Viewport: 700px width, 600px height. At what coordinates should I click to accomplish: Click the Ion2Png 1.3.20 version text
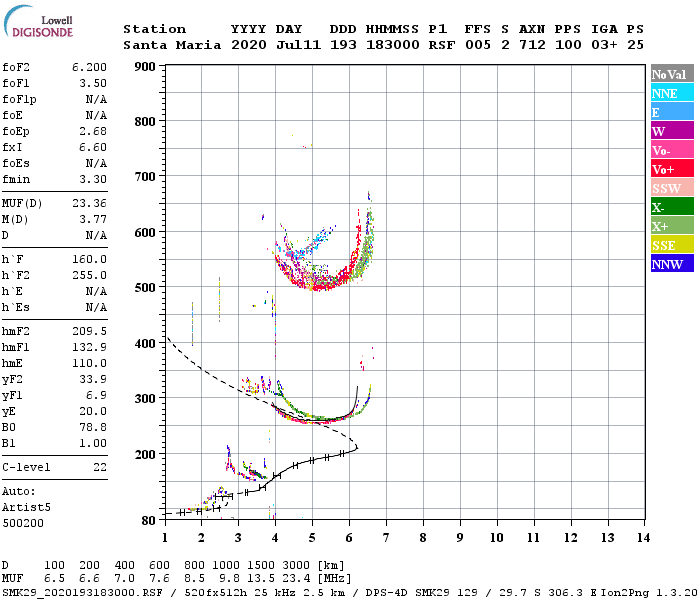click(x=648, y=592)
